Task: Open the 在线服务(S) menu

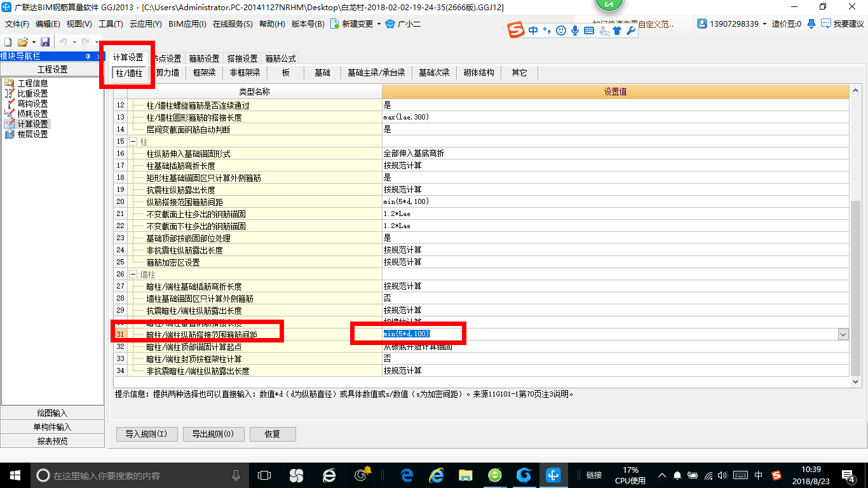Action: (233, 24)
